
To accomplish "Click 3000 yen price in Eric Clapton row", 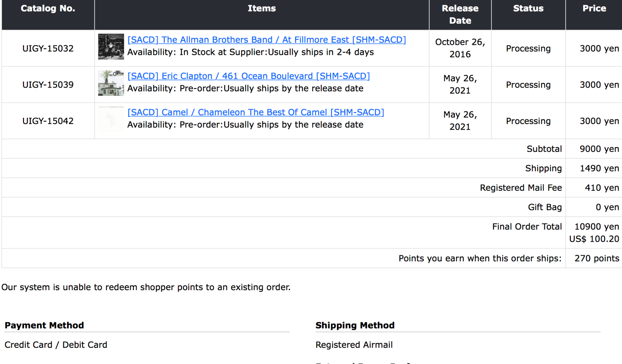I will (599, 85).
